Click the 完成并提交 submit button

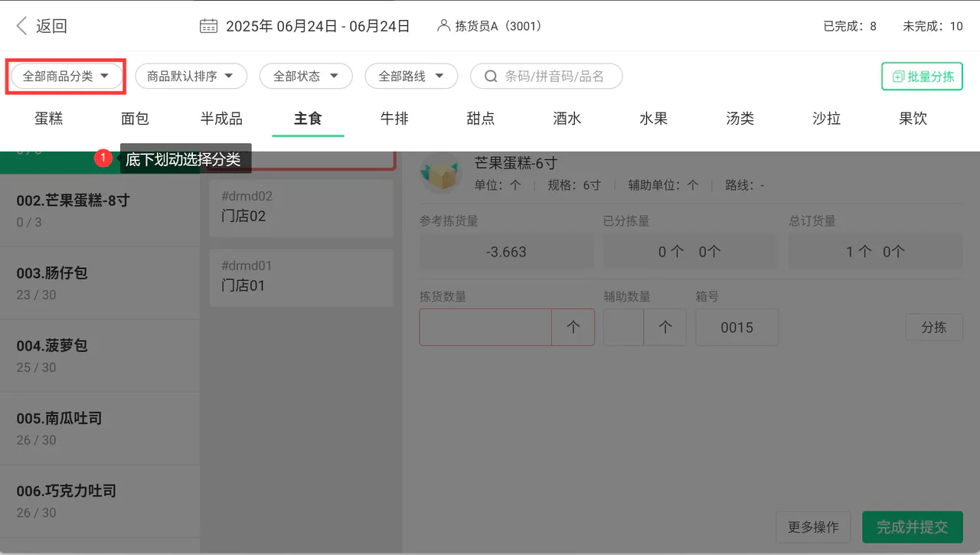[x=913, y=527]
